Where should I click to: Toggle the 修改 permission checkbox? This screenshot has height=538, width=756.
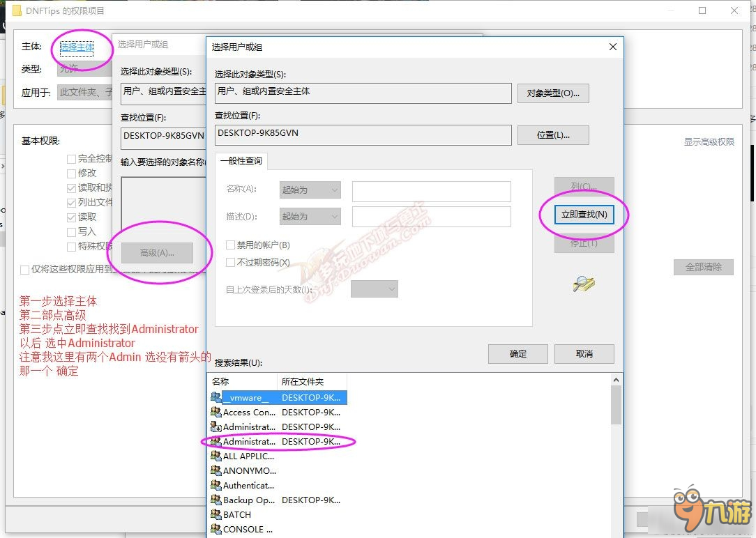coord(71,174)
